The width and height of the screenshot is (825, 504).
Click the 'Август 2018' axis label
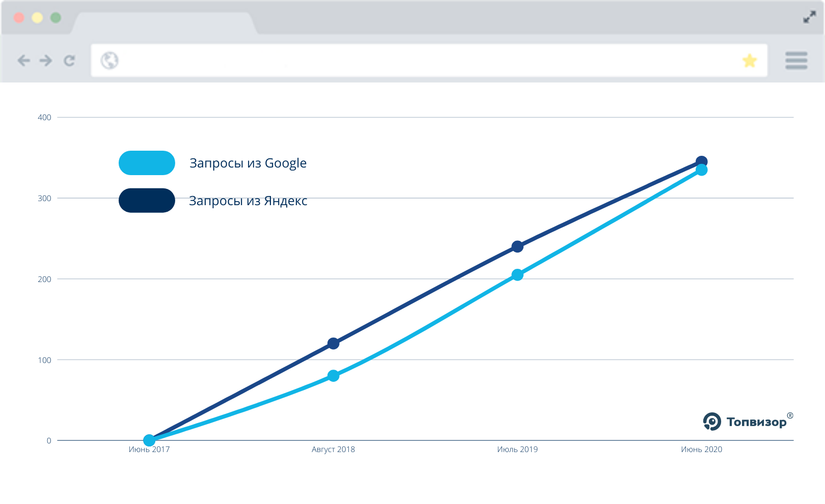(333, 450)
